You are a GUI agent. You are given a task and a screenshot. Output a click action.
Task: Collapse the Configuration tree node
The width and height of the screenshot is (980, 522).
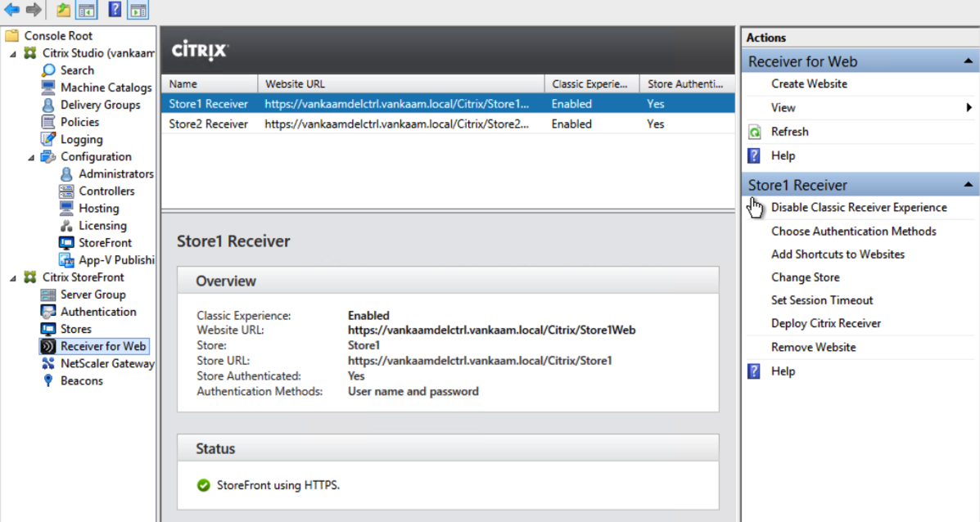click(x=31, y=157)
